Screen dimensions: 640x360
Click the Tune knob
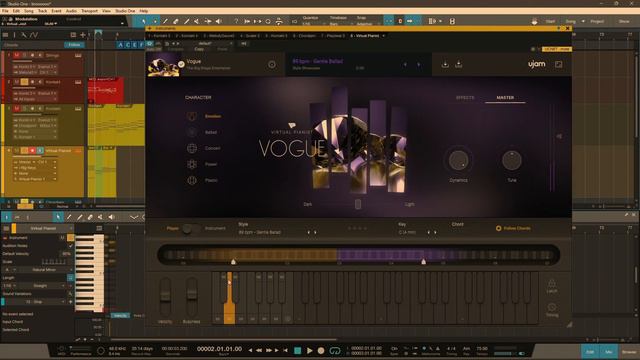coord(512,160)
